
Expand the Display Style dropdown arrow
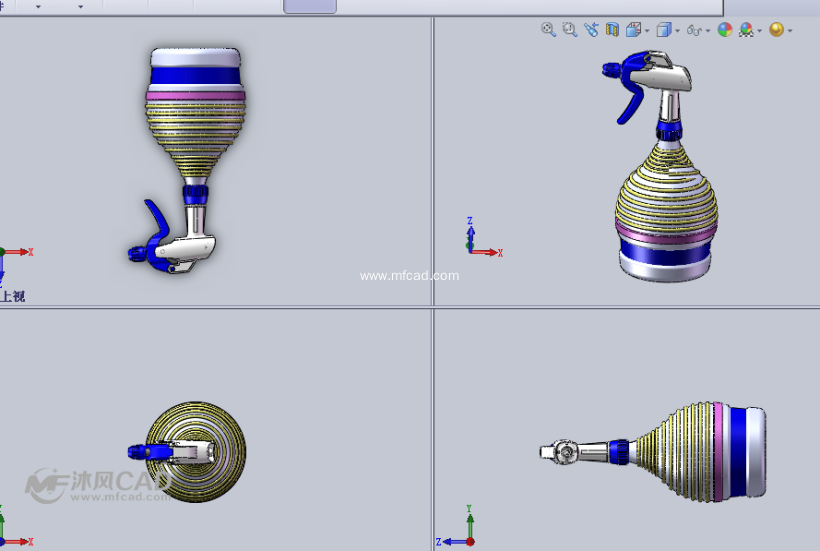coord(678,31)
